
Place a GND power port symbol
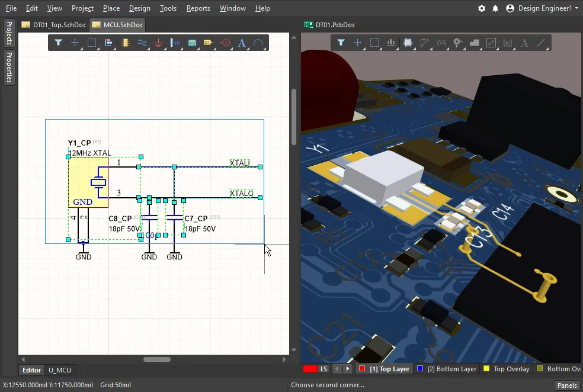point(158,43)
